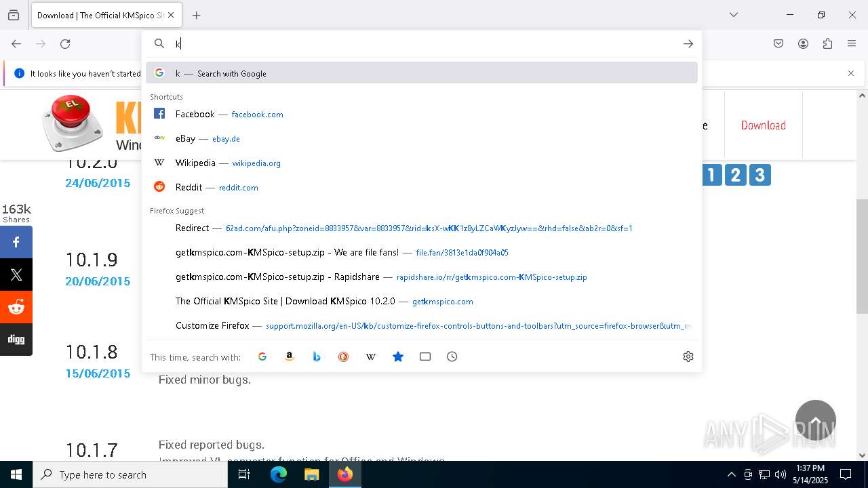Click the Windows taskbar search box
This screenshot has width=868, height=488.
point(130,474)
